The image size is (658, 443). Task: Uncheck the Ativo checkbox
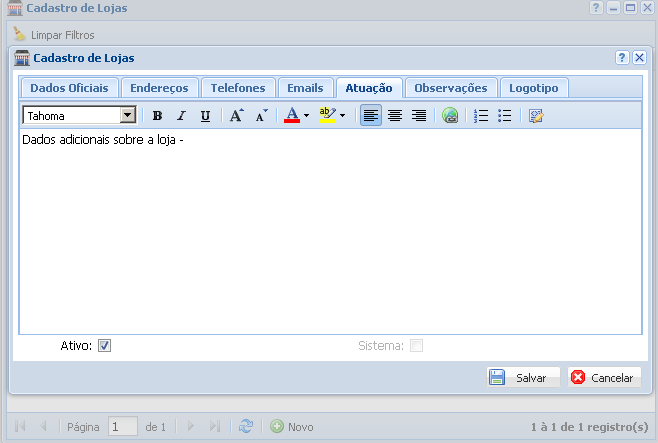coord(105,346)
